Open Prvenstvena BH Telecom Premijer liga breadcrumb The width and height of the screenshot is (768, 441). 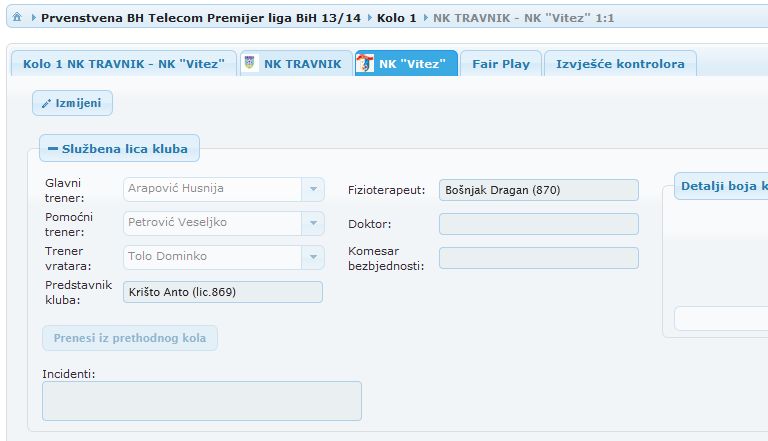(201, 18)
